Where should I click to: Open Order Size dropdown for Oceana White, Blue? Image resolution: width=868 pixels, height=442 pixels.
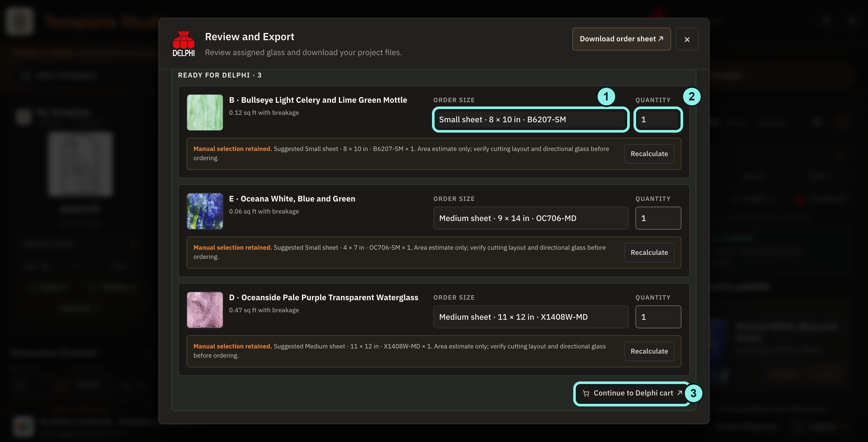pyautogui.click(x=531, y=218)
